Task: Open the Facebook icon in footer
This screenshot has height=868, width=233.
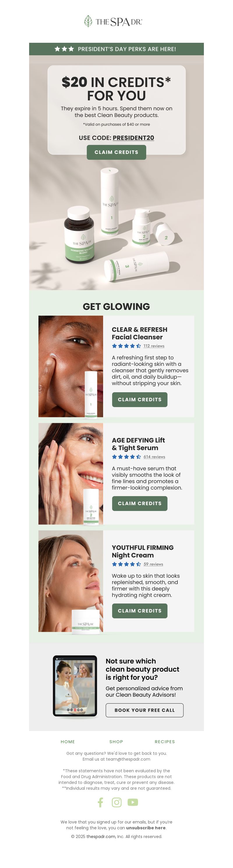Action: (x=100, y=802)
